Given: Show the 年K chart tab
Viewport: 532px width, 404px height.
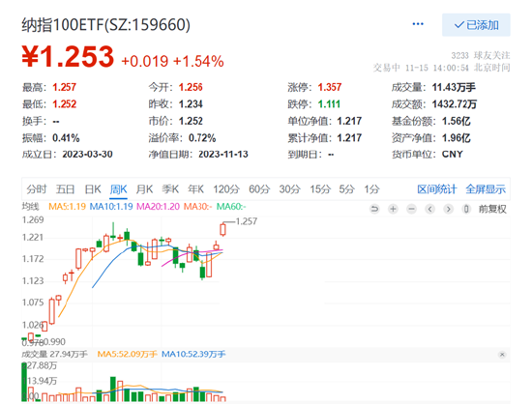Looking at the screenshot, I should coord(195,188).
